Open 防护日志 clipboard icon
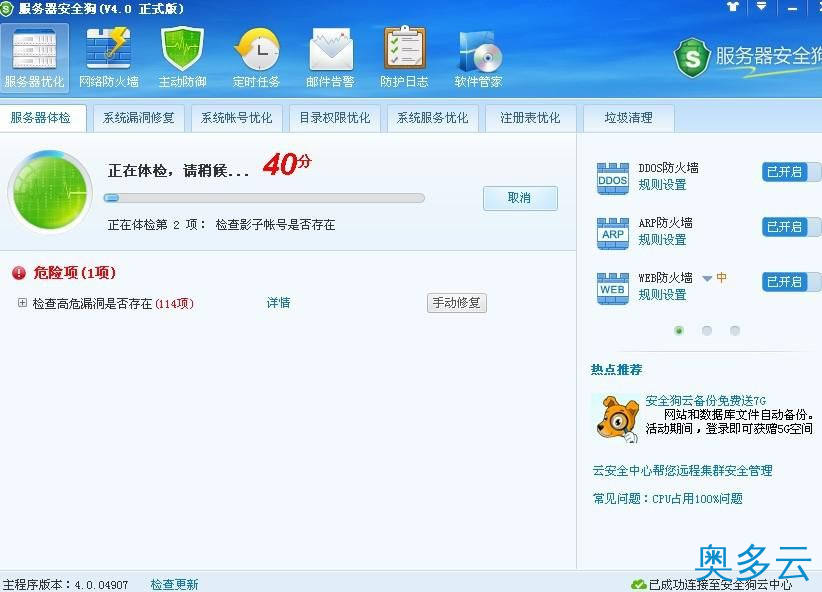 (x=404, y=58)
